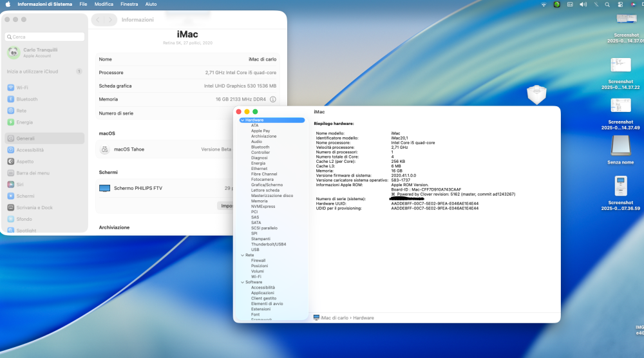Open Senza nome drive on desktop
Viewport: 644px width, 358px height.
point(621,146)
